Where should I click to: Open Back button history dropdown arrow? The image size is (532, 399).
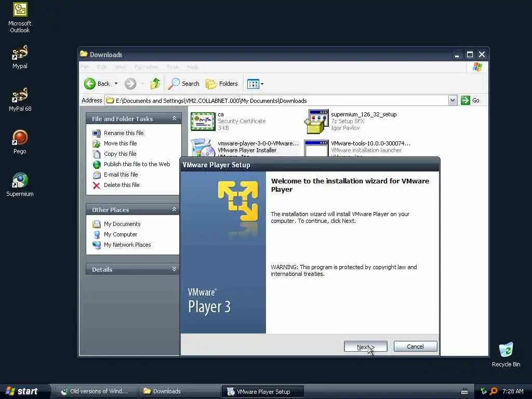click(116, 84)
